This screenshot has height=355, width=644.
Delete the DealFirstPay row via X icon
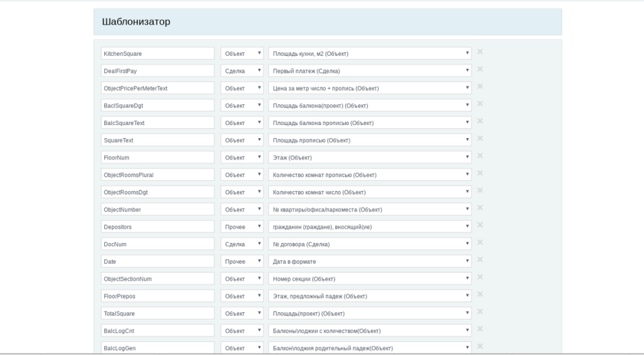(x=480, y=69)
